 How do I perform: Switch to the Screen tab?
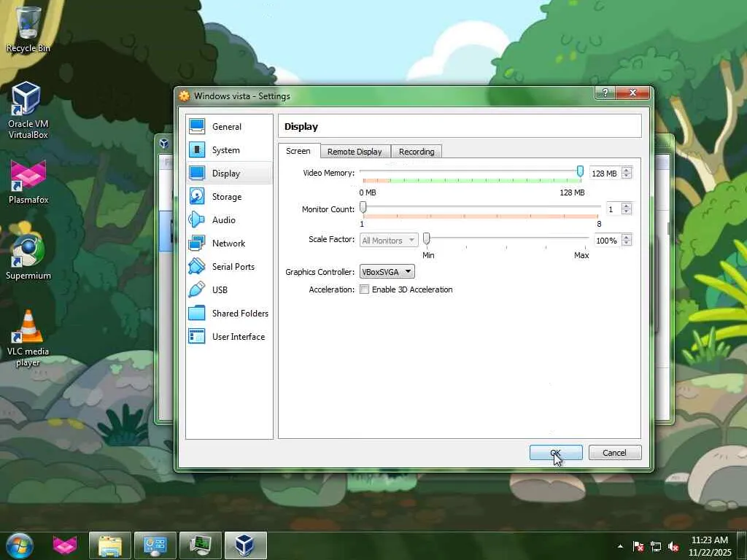tap(298, 151)
